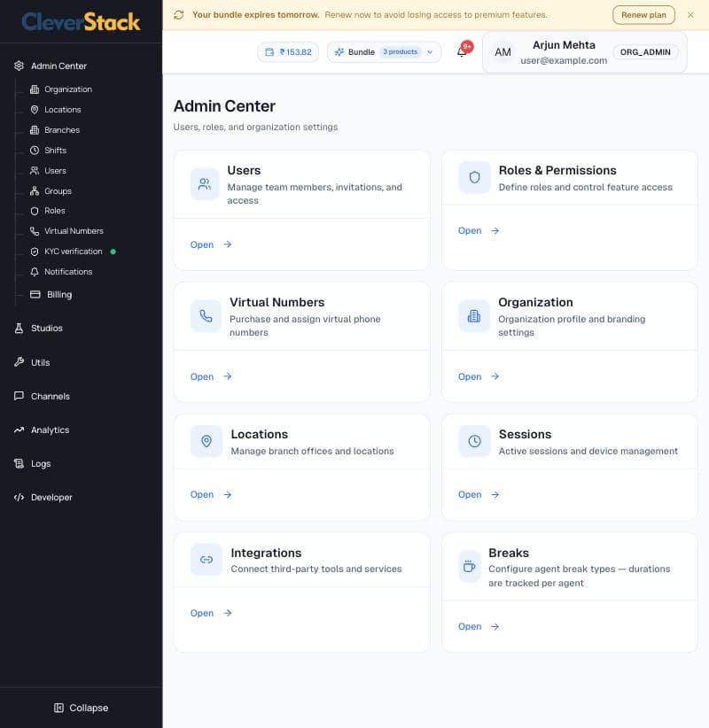This screenshot has width=709, height=728.
Task: Collapse the sidebar
Action: (82, 708)
